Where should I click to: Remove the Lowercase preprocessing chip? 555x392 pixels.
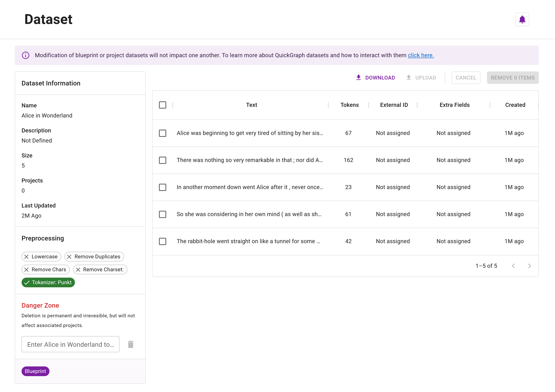(27, 256)
